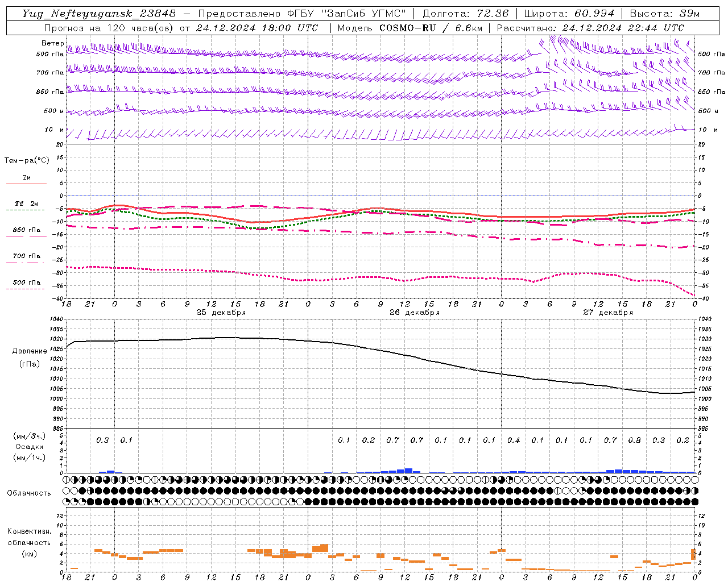The height and width of the screenshot is (582, 728).
Task: Click the (мм/3ч.) precipitation unit label
Action: pos(30,436)
